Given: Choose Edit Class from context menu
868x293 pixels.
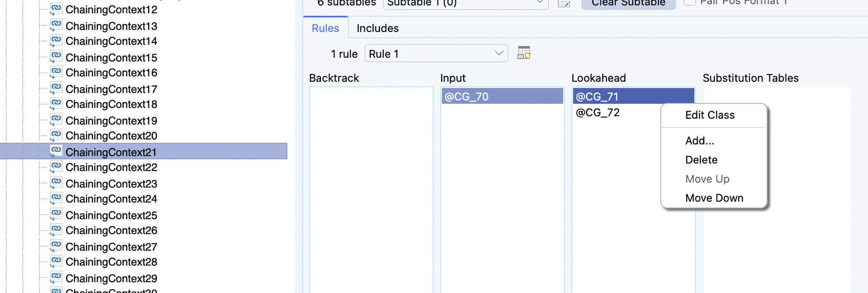Looking at the screenshot, I should point(710,115).
